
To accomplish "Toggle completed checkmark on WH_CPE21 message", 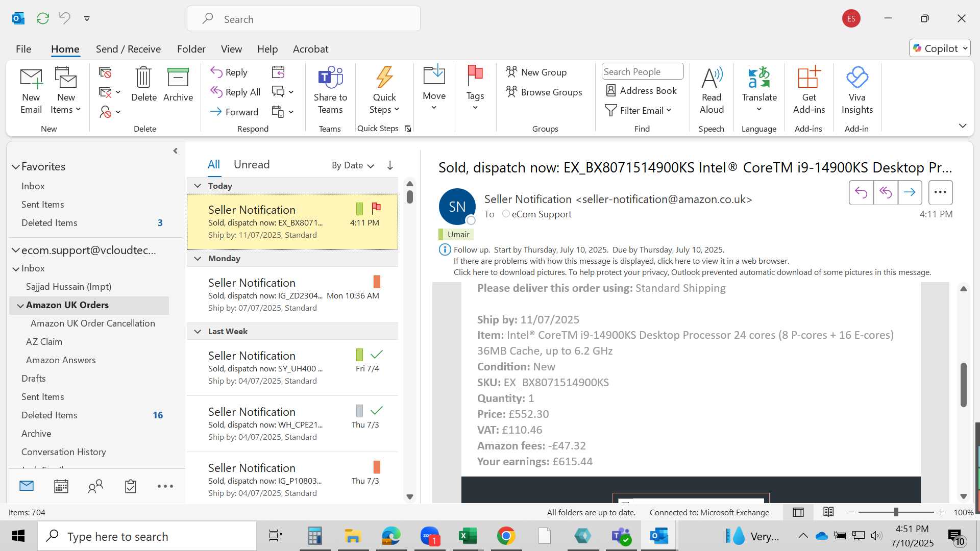I will pos(377,410).
